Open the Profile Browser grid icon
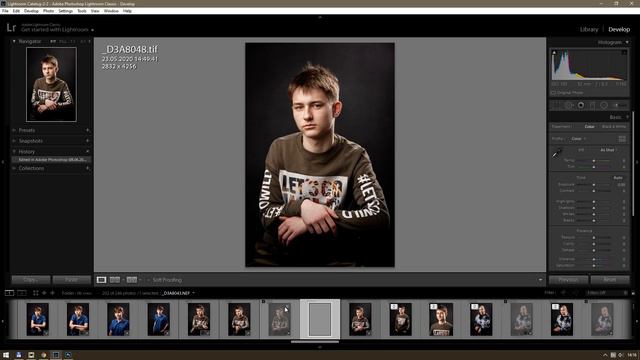Screen dimensions: 640x360 [622, 139]
